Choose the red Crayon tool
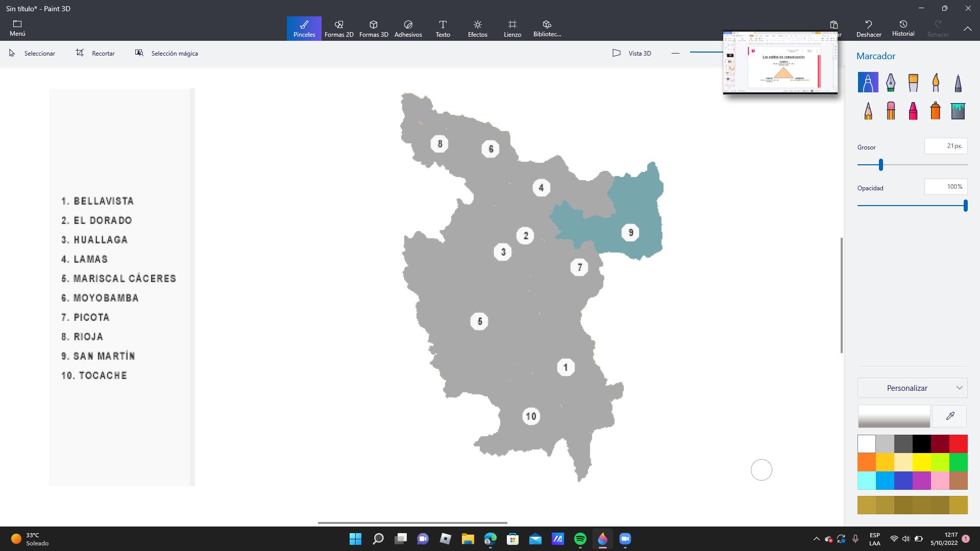The height and width of the screenshot is (551, 980). (913, 111)
